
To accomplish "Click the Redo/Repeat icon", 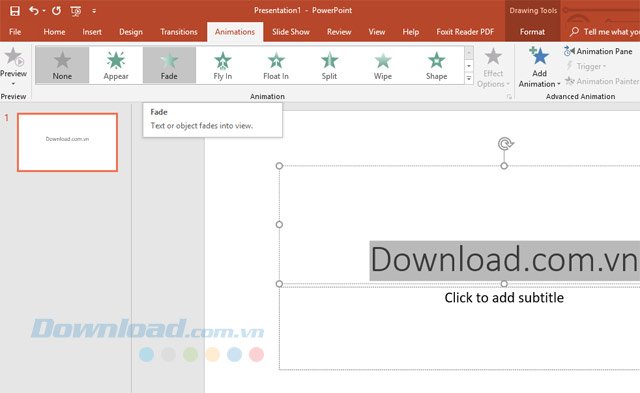I will [x=56, y=11].
